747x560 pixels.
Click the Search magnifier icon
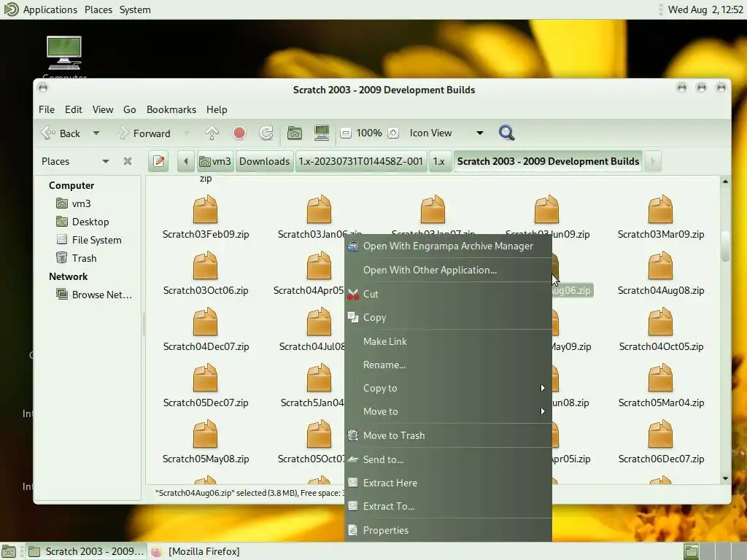coord(506,133)
